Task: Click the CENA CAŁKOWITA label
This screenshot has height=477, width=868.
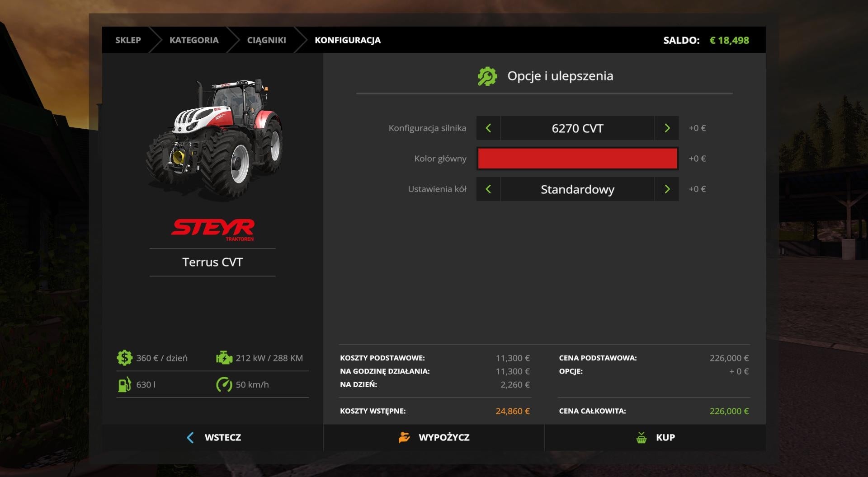Action: [x=592, y=411]
